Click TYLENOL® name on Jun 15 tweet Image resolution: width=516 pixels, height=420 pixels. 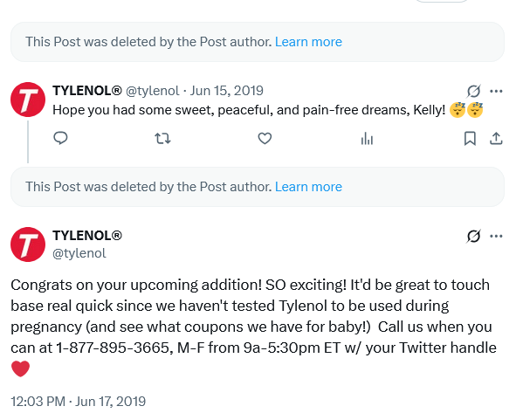pos(87,91)
